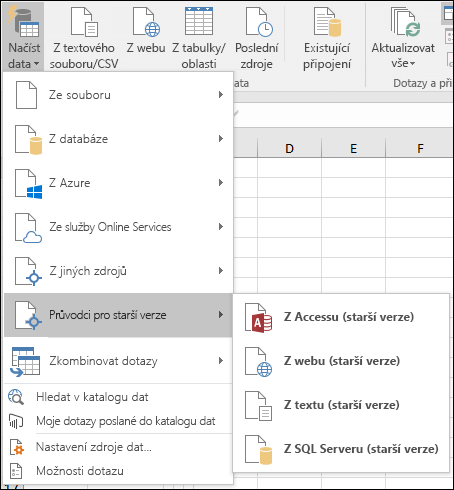This screenshot has height=490, width=454.
Task: Click the Hledat v katalogu dat icon
Action: [x=16, y=397]
